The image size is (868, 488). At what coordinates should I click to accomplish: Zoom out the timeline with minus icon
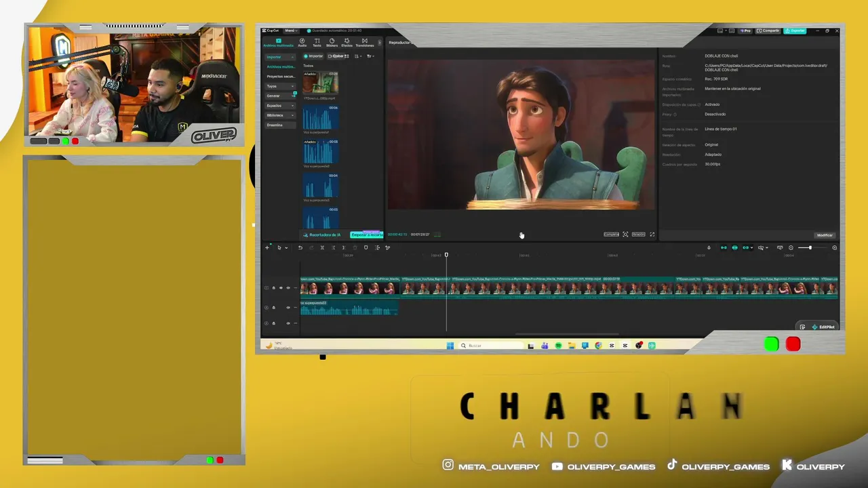point(791,247)
